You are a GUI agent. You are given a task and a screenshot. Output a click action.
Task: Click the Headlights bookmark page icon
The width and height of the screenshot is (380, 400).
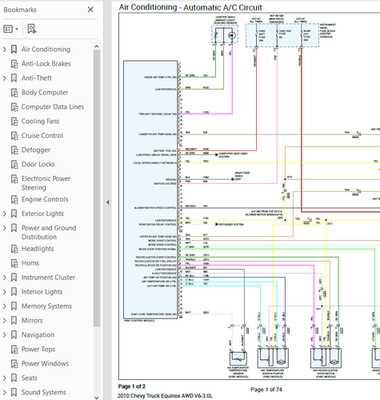14,249
